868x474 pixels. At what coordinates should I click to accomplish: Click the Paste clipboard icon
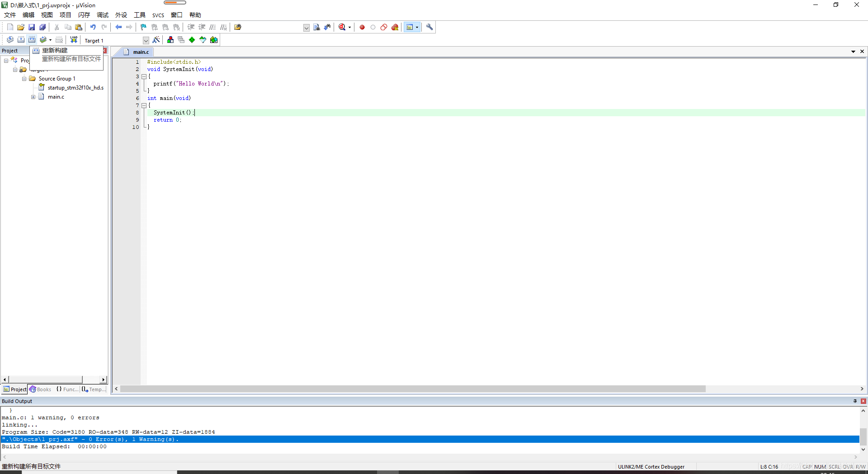click(79, 27)
